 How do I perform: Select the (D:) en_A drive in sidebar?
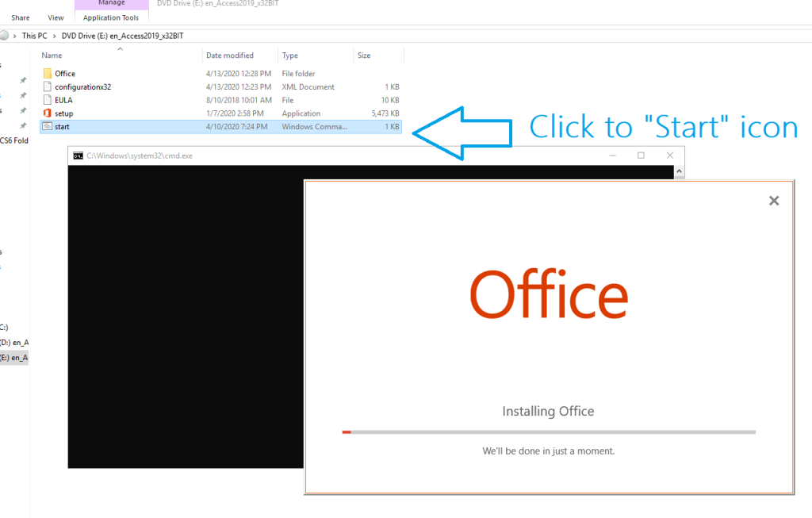coord(14,343)
